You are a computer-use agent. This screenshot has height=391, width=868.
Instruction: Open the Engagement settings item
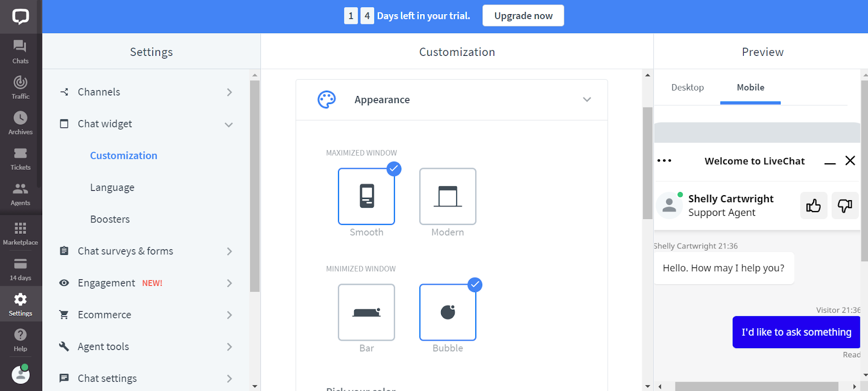(106, 283)
